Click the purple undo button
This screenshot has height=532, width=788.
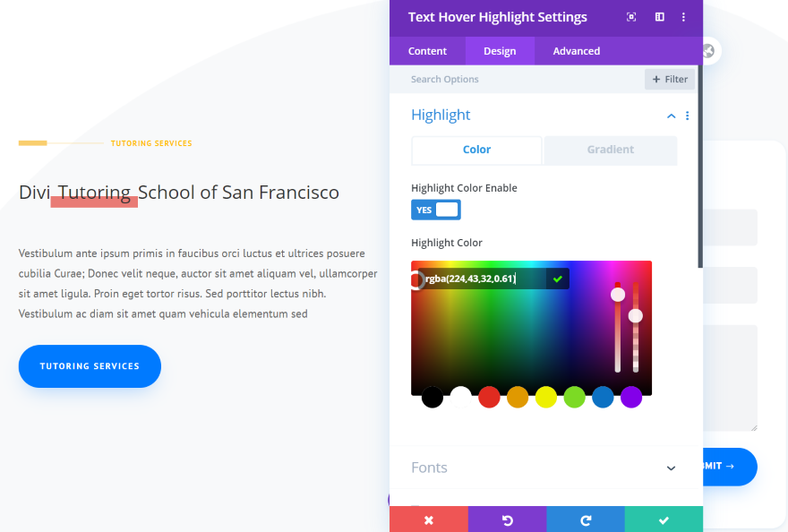[x=507, y=519]
